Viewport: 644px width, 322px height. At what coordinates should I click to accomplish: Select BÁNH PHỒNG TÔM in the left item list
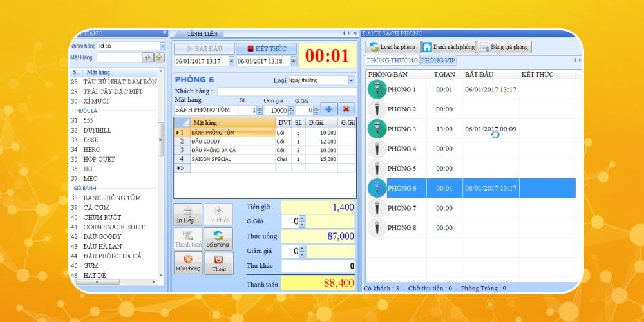(x=111, y=198)
